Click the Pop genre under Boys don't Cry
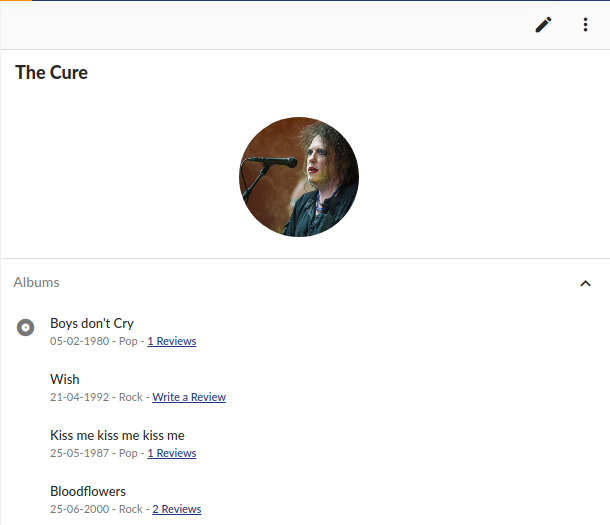 coord(128,341)
